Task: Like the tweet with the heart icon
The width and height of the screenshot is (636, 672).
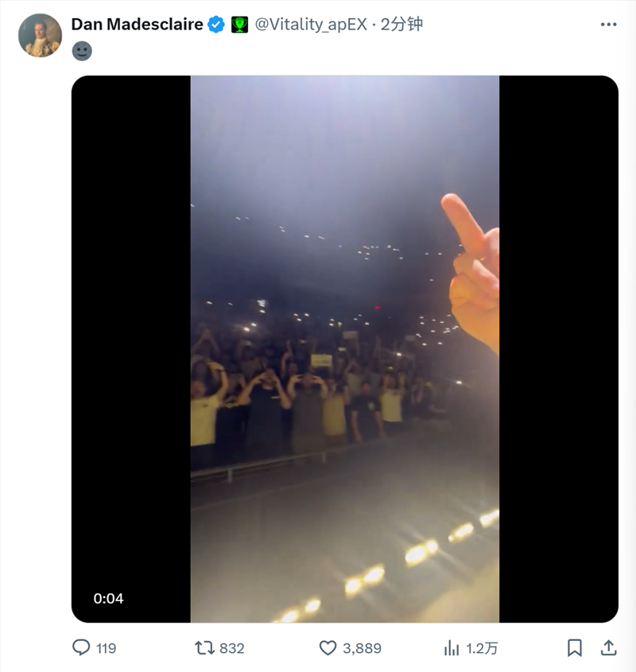Action: coord(328,647)
